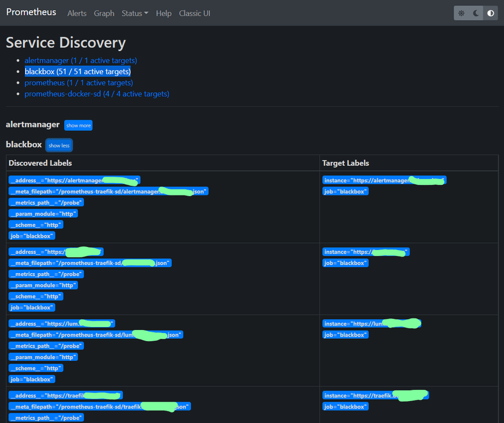
Task: Click the Target Labels column header
Action: click(x=346, y=163)
